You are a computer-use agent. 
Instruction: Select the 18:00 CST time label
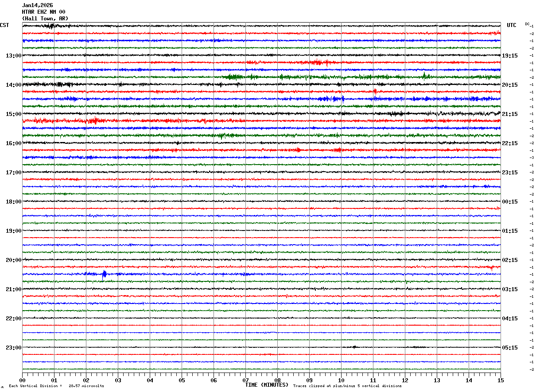[13, 202]
